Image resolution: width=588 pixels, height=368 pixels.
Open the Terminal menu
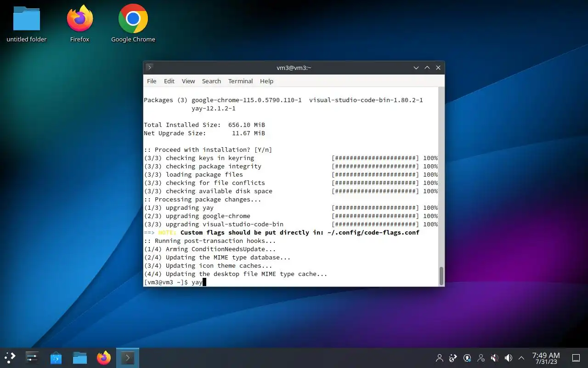tap(240, 81)
